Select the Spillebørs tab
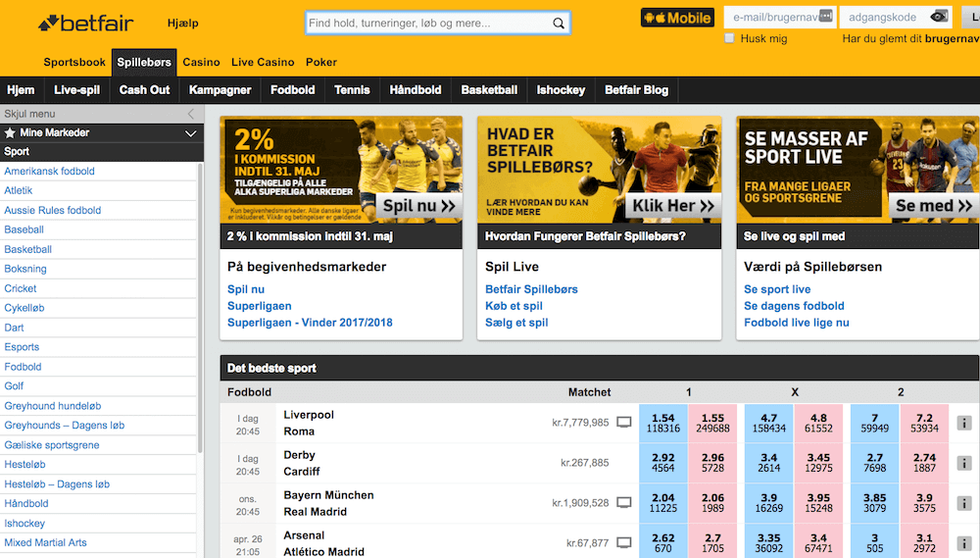 click(144, 62)
